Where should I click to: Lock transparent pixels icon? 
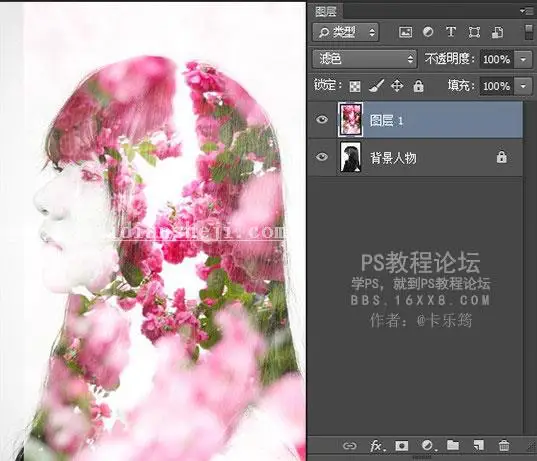pyautogui.click(x=355, y=86)
